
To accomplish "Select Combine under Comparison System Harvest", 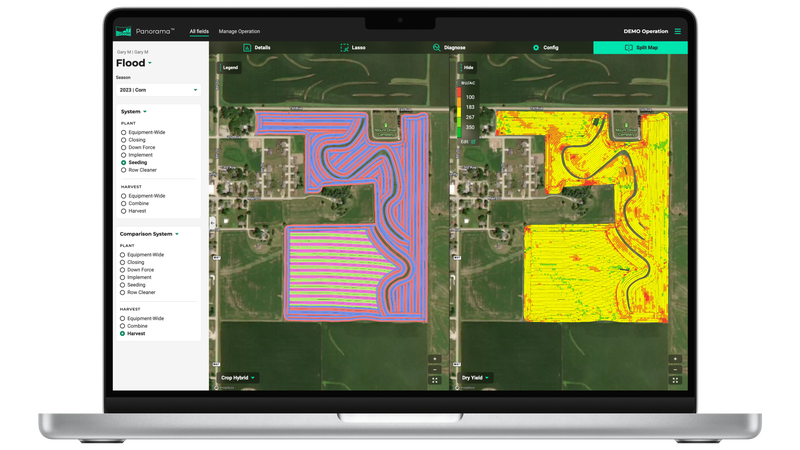I will coord(134,326).
